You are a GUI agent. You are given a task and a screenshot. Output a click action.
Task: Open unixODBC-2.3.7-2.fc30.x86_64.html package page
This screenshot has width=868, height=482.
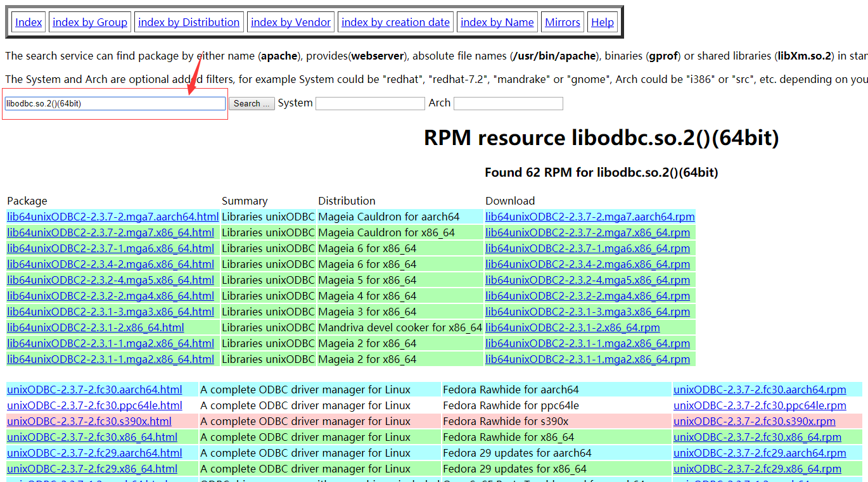click(x=92, y=437)
